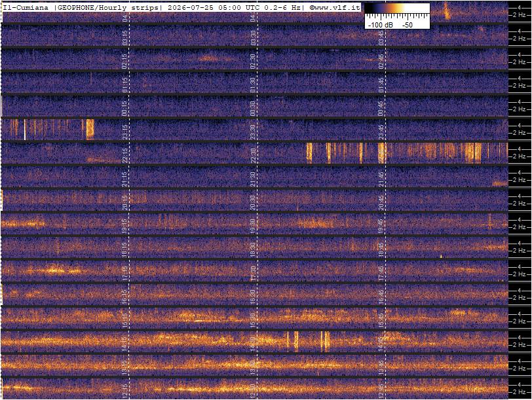The image size is (532, 400).
Task: Select the 14:15 time label
Action: click(124, 344)
